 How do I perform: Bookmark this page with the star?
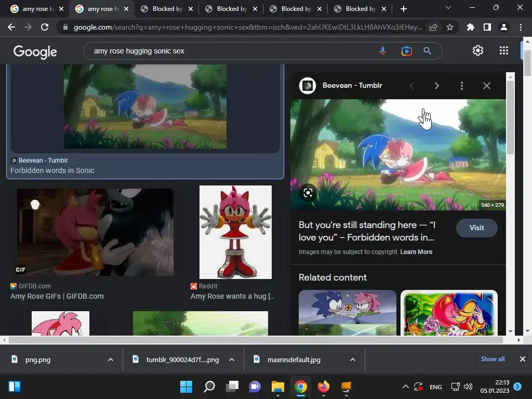450,27
